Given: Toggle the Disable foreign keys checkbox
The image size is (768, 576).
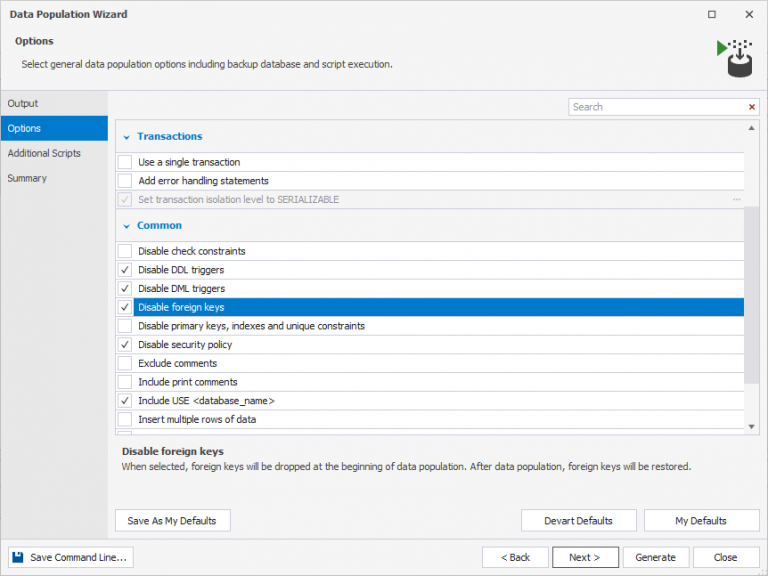Looking at the screenshot, I should pos(125,307).
